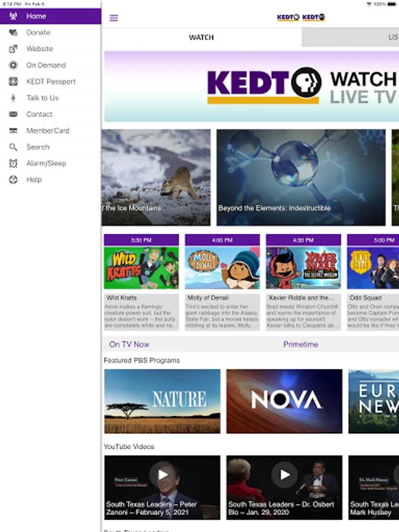Tap the Molly of Denali description text
The height and width of the screenshot is (532, 399).
pos(222,316)
